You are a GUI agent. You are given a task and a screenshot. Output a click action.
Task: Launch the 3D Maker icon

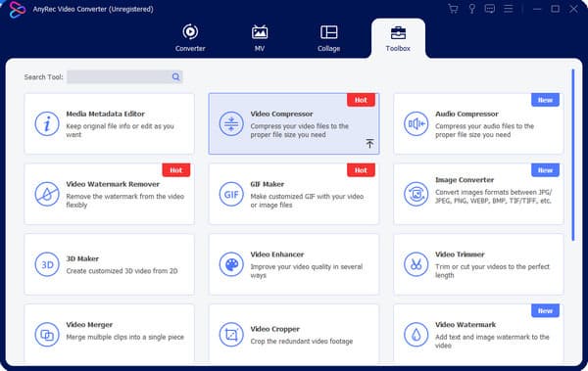[x=47, y=264]
